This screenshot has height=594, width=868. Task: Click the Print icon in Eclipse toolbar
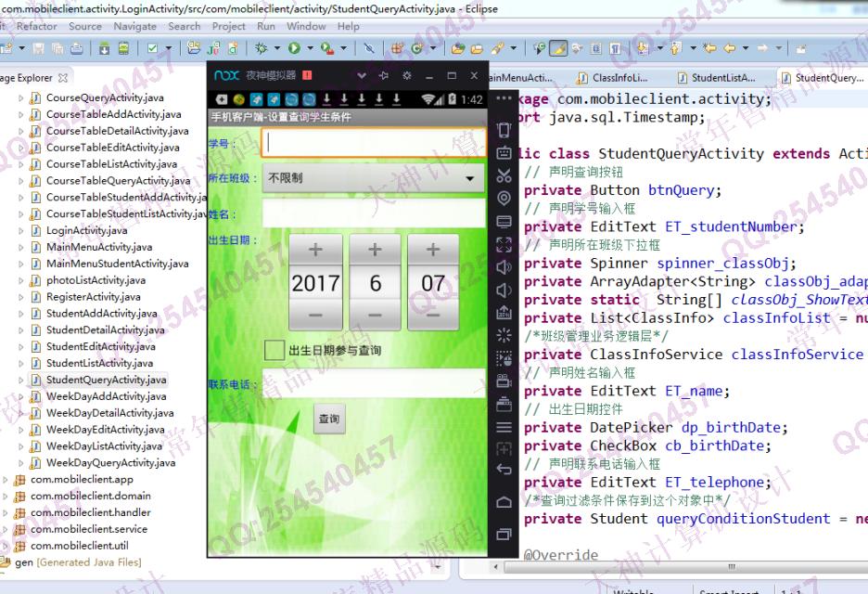[x=76, y=49]
